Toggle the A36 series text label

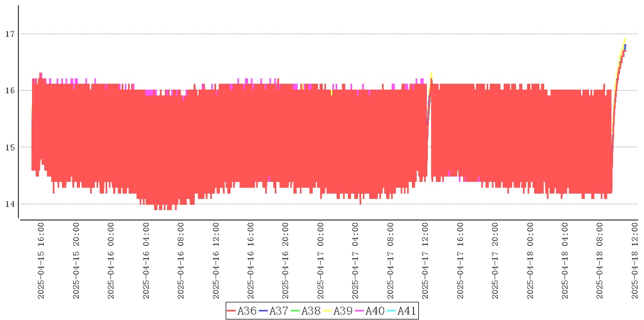246,311
